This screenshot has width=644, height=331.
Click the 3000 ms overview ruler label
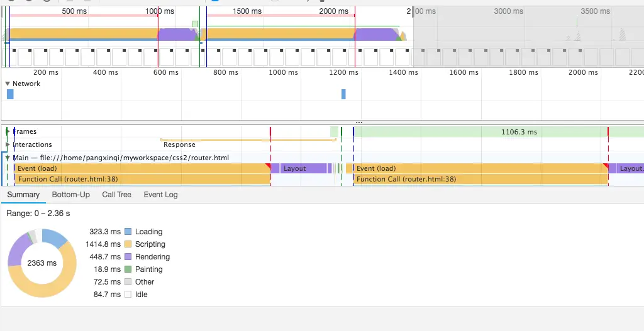tap(508, 11)
